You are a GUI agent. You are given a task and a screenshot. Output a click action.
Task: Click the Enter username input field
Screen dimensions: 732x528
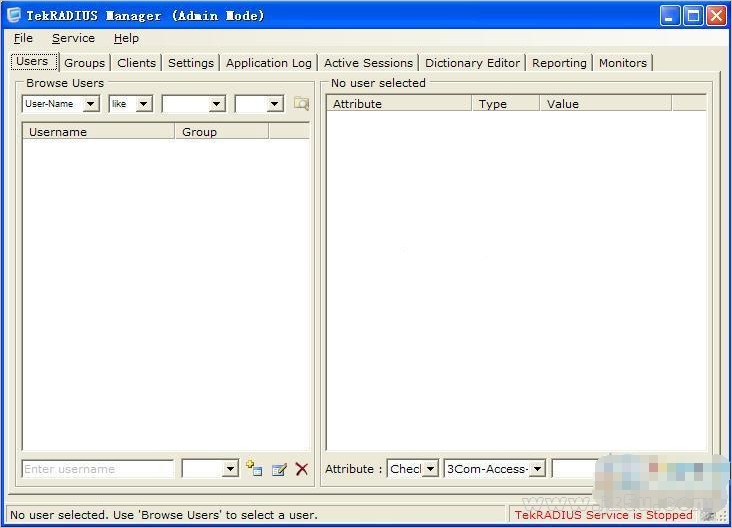click(x=98, y=469)
